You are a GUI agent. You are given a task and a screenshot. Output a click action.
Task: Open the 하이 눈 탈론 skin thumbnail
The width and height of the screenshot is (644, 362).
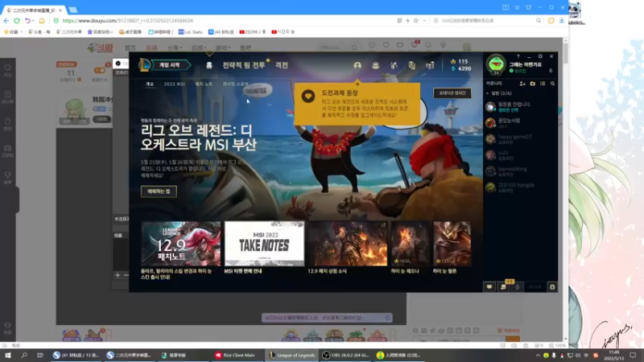pos(452,244)
